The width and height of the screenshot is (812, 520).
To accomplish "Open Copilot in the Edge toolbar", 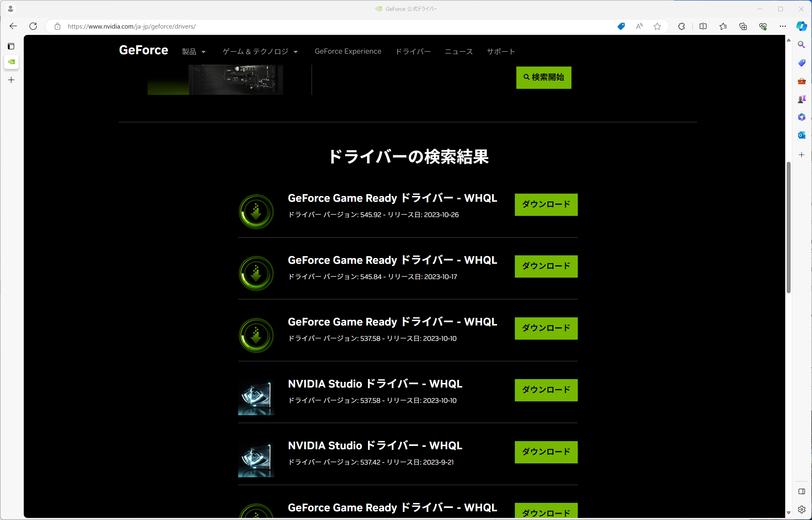I will (x=801, y=26).
